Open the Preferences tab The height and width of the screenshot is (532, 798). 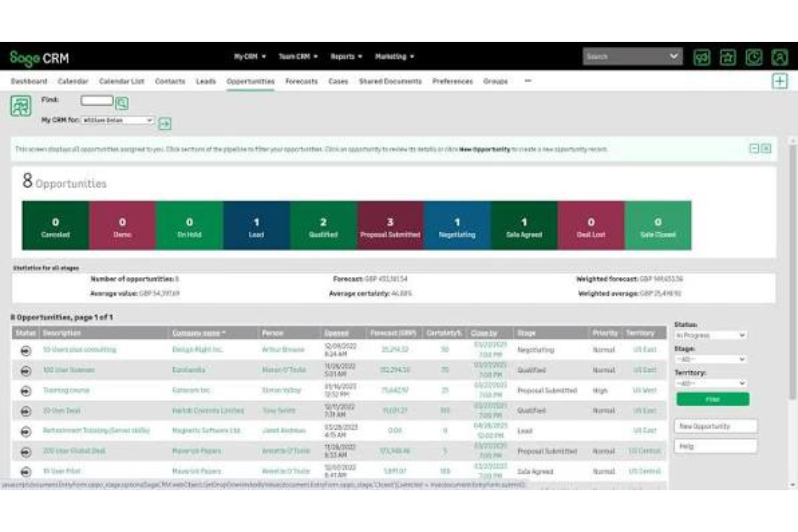452,81
